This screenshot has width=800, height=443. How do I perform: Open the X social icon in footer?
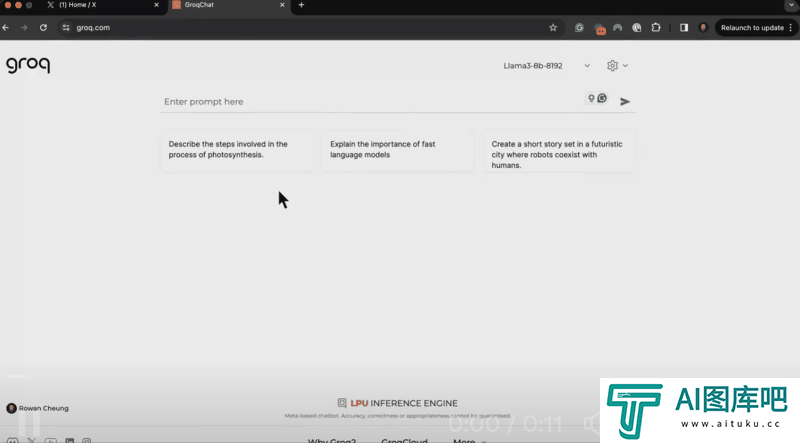pyautogui.click(x=32, y=440)
